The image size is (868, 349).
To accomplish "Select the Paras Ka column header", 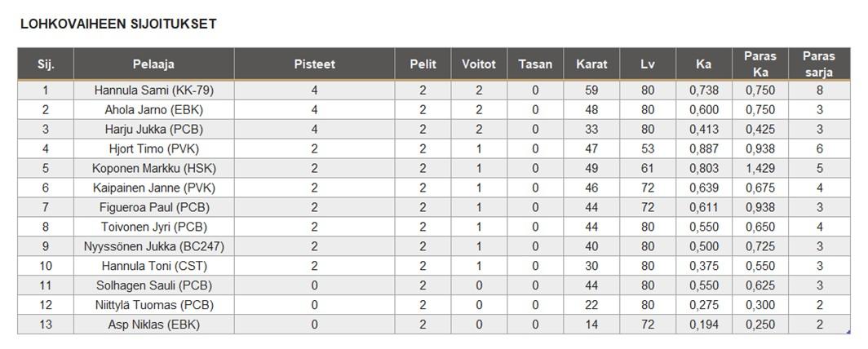I will click(x=760, y=64).
